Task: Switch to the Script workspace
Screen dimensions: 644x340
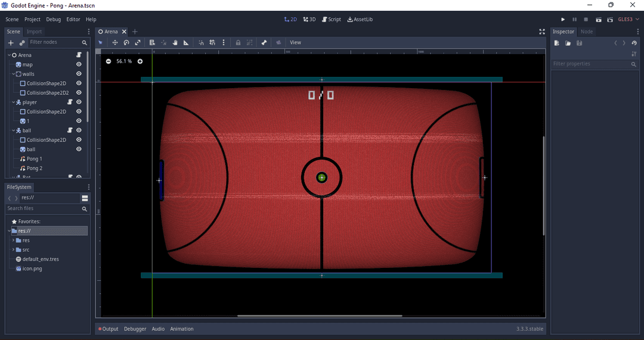Action: tap(332, 20)
